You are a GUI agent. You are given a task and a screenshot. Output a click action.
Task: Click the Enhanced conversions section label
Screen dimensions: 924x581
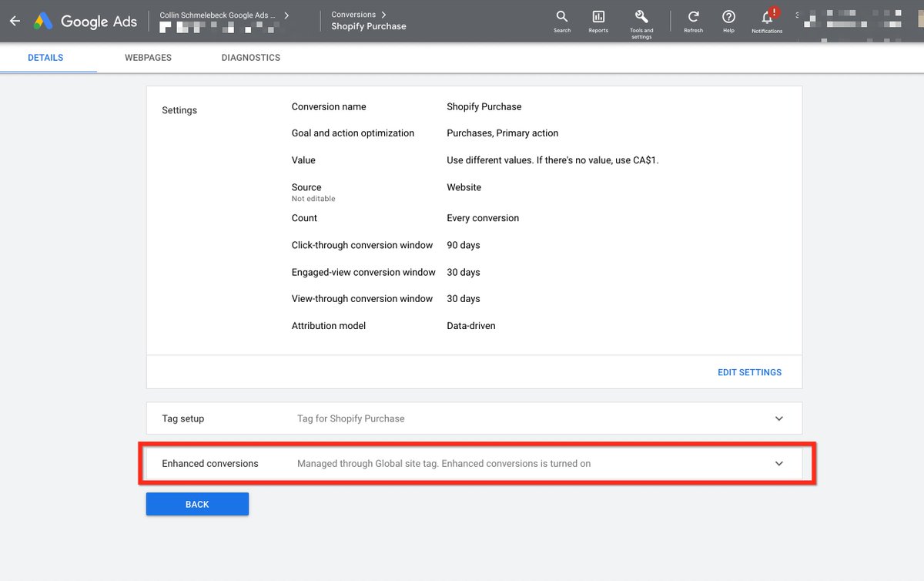[210, 464]
